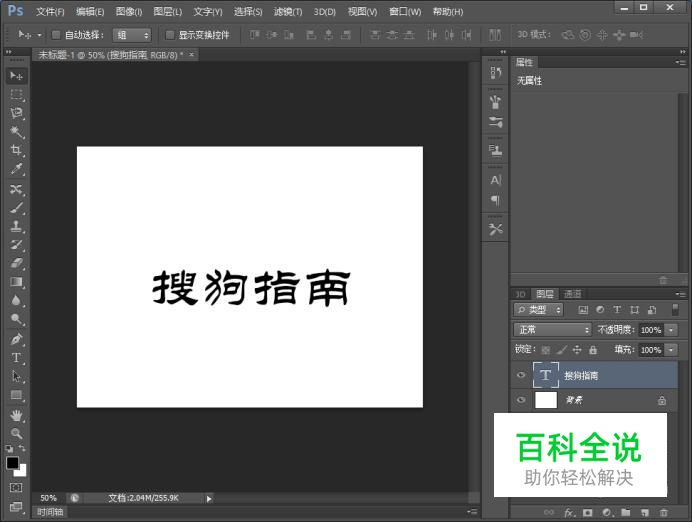
Task: Switch to the 通道 tab
Action: (572, 294)
